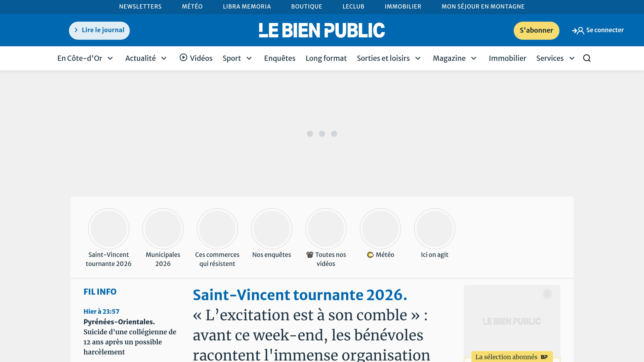Viewport: 644px width, 362px height.
Task: Open the Municipales 2026 story circle
Action: coord(163,229)
